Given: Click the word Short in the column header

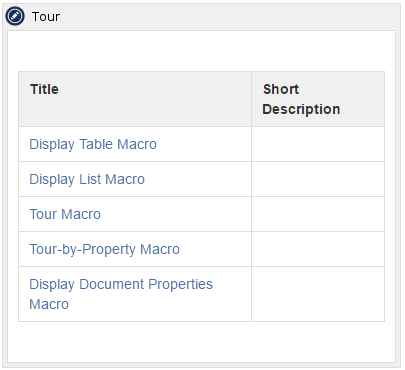Looking at the screenshot, I should [281, 89].
